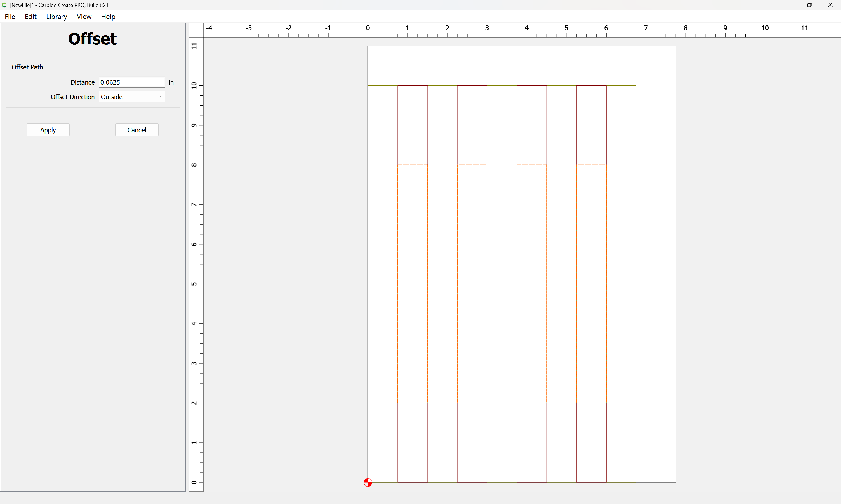Screen dimensions: 841x504
Task: Click the horizontal ruler at mark 5
Action: [566, 31]
